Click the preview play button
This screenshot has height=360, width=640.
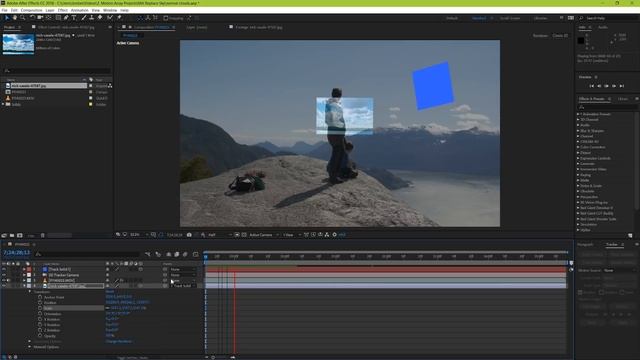coord(607,86)
